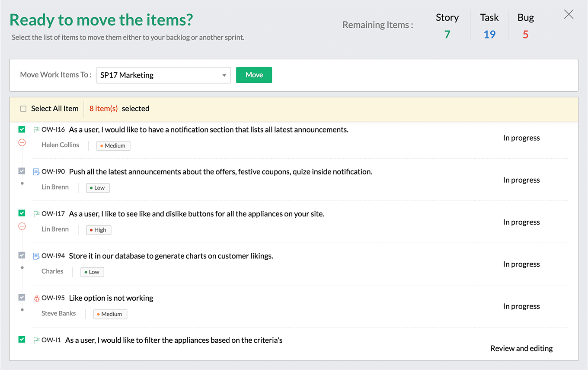Click the task icon beside OW-I90

(x=36, y=172)
